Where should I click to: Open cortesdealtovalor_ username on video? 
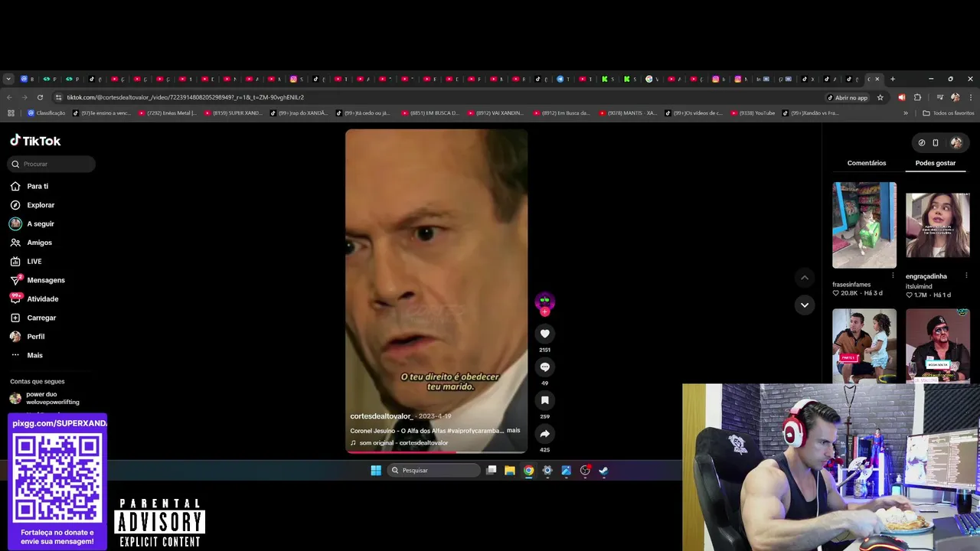tap(381, 416)
